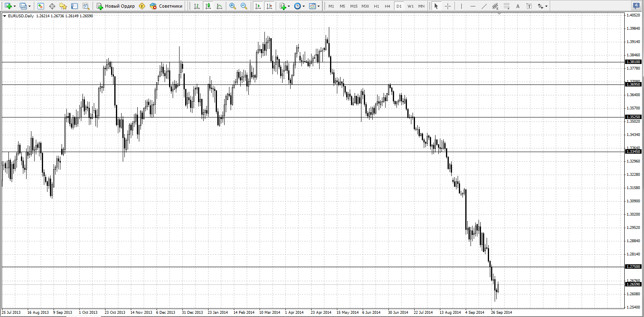Switch chart to Line Chart mode
This screenshot has width=644, height=317.
tap(219, 6)
